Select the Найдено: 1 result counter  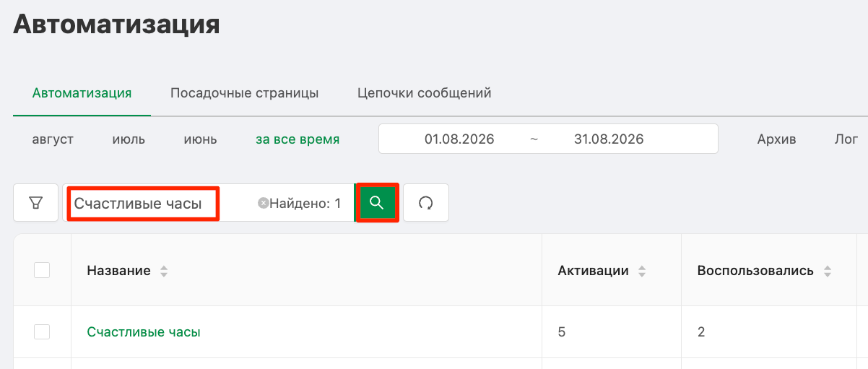coord(305,204)
